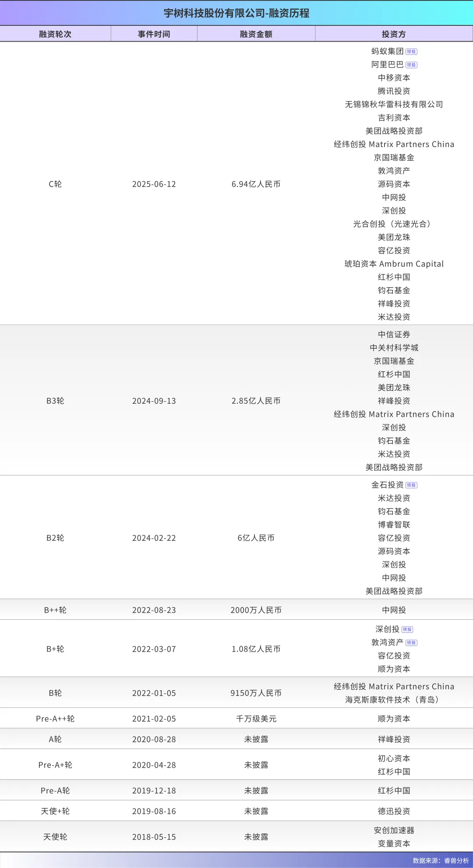Click 琥珀资本 Ambrum Capital investor name

(394, 264)
